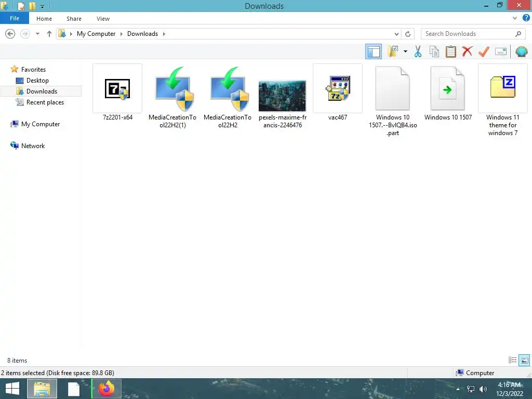The image size is (532, 399).
Task: Cut selection with the scissors icon
Action: (x=418, y=51)
